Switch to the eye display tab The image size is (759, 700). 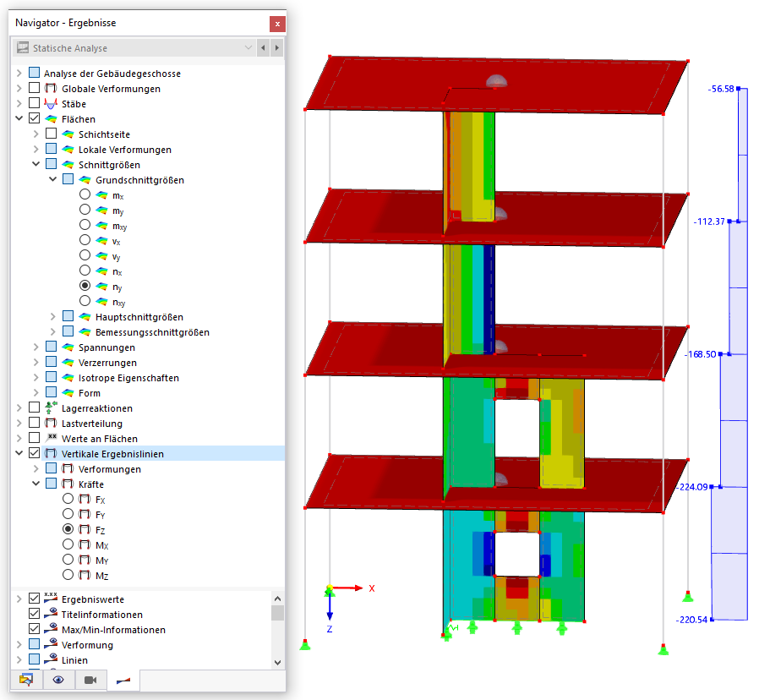pos(58,681)
